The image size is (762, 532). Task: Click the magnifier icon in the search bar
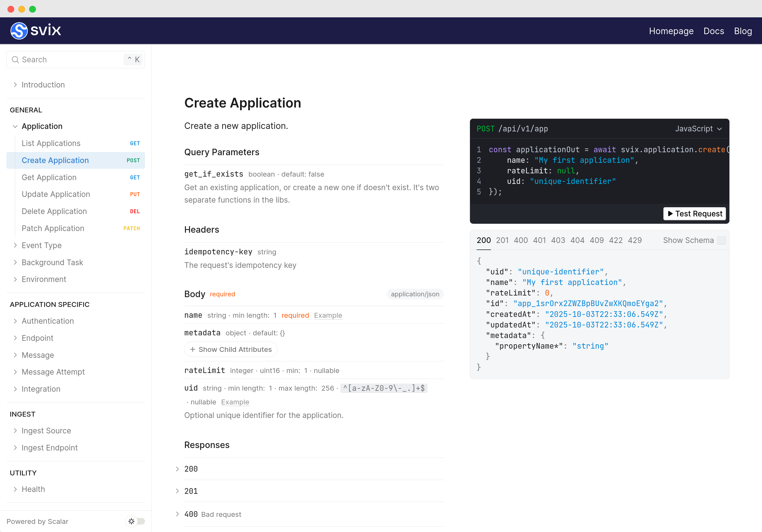tap(15, 60)
